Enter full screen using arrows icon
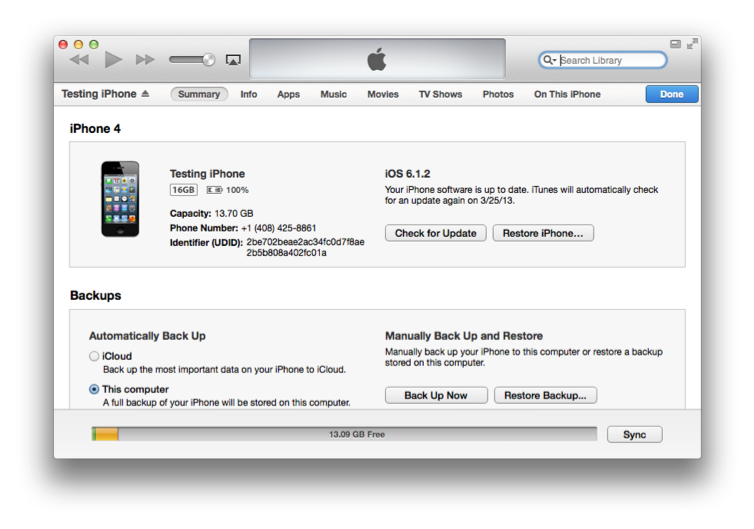 [x=692, y=44]
